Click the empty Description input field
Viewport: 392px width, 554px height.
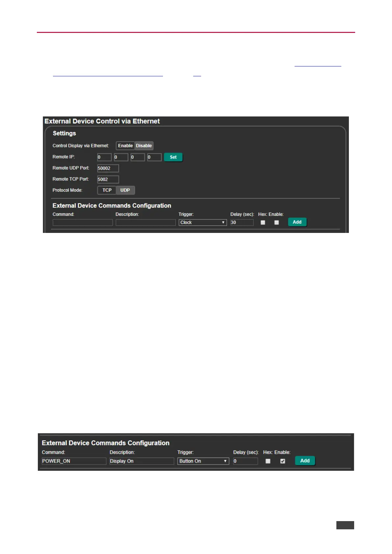(x=145, y=223)
